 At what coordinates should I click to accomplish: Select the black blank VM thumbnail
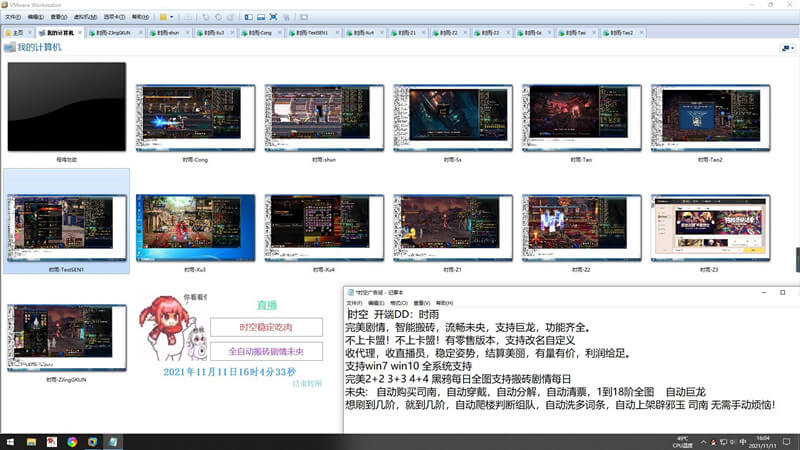point(66,107)
